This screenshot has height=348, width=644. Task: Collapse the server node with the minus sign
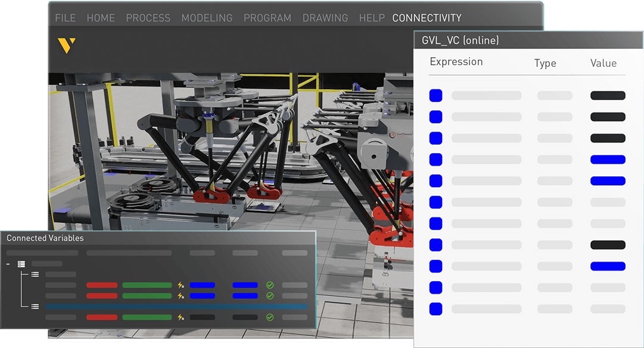pos(8,264)
